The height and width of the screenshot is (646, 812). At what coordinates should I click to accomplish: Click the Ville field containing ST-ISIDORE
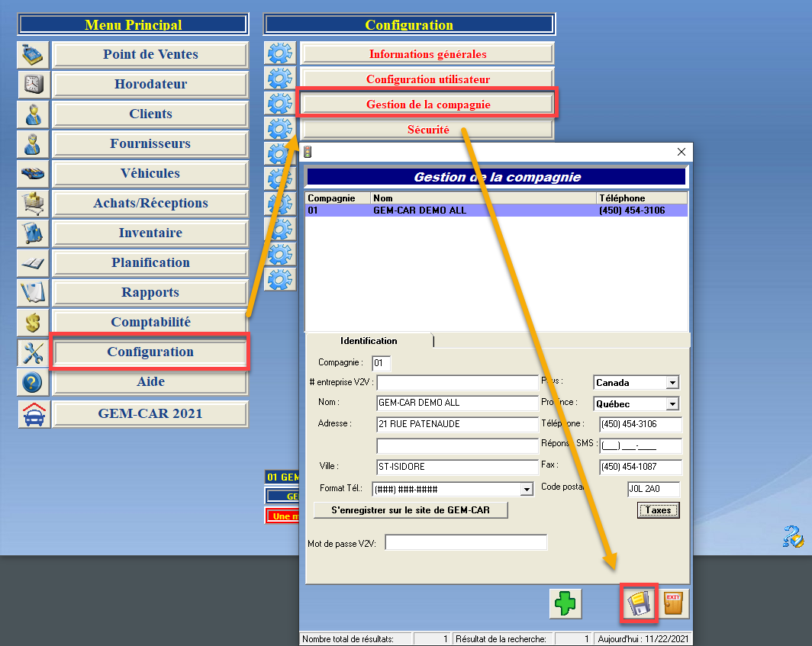[457, 466]
